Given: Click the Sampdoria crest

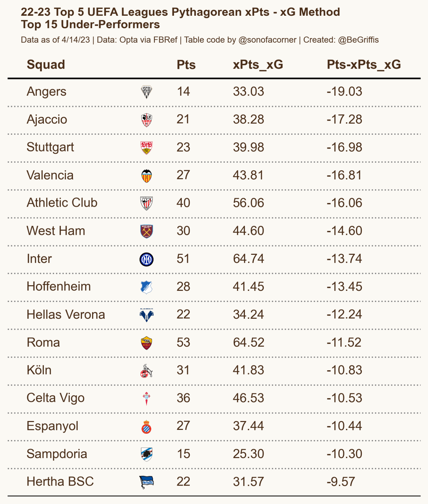Looking at the screenshot, I should tap(146, 454).
